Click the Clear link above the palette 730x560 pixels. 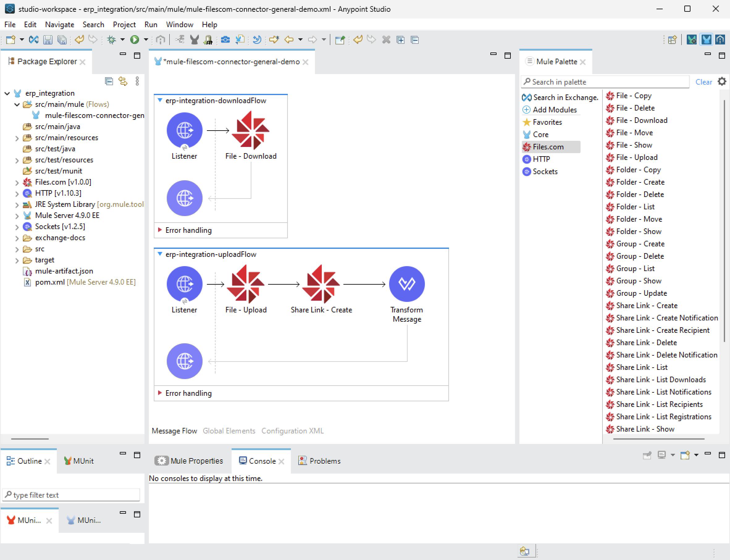pyautogui.click(x=704, y=82)
